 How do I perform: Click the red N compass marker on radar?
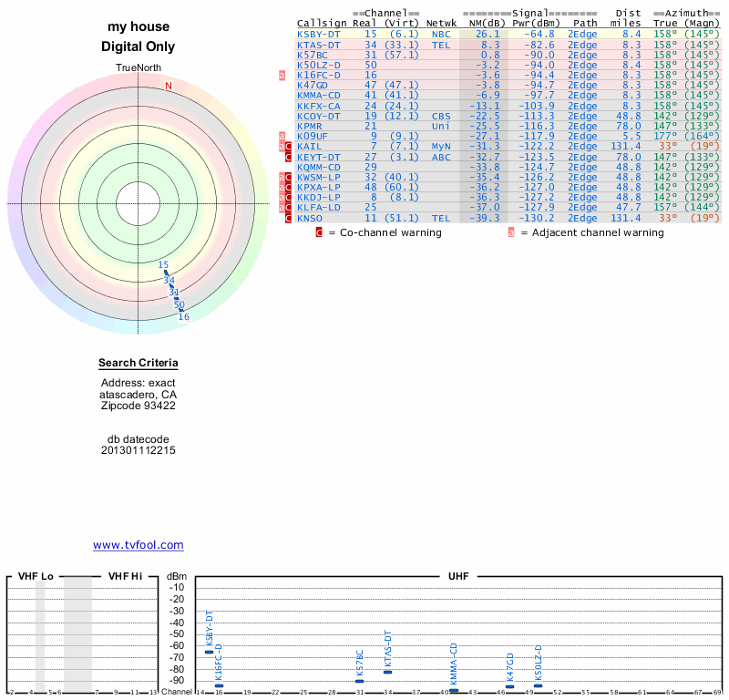(168, 86)
